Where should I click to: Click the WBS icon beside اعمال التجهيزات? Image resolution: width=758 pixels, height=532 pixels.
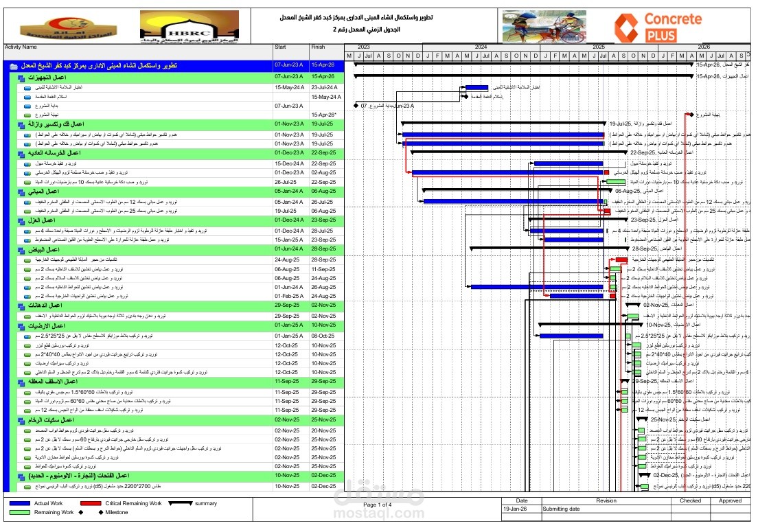tap(21, 78)
